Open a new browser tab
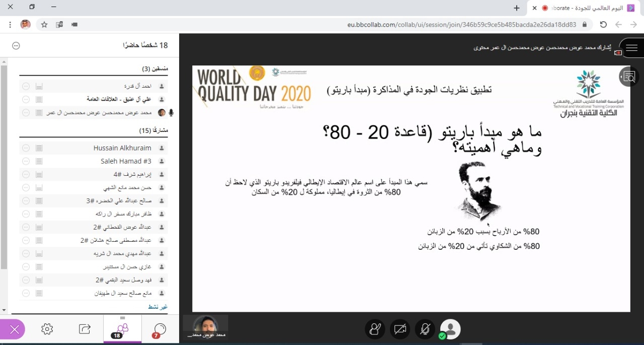 517,8
